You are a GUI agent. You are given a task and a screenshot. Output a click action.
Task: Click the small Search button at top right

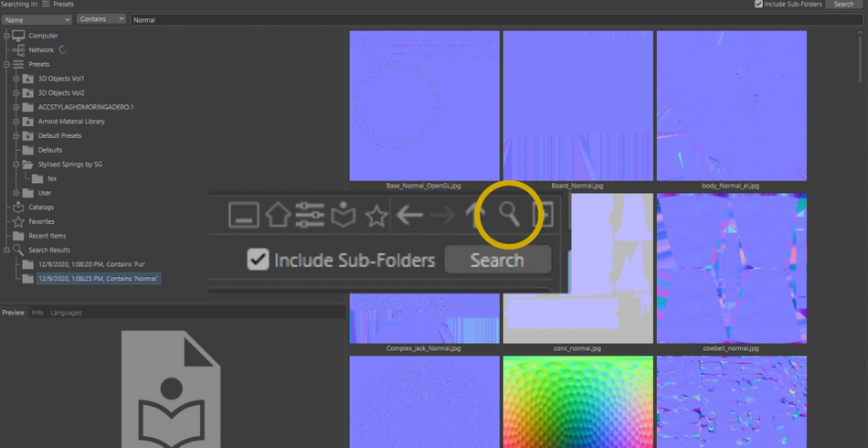[843, 4]
